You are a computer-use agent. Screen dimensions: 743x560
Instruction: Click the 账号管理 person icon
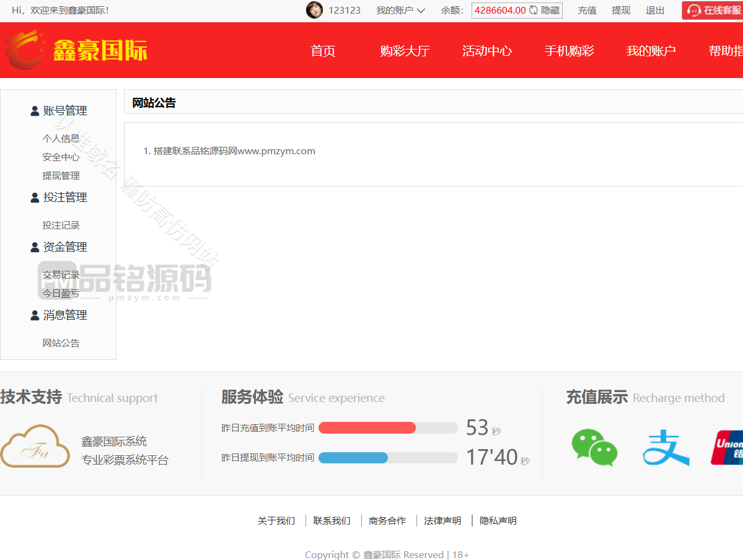pyautogui.click(x=35, y=111)
